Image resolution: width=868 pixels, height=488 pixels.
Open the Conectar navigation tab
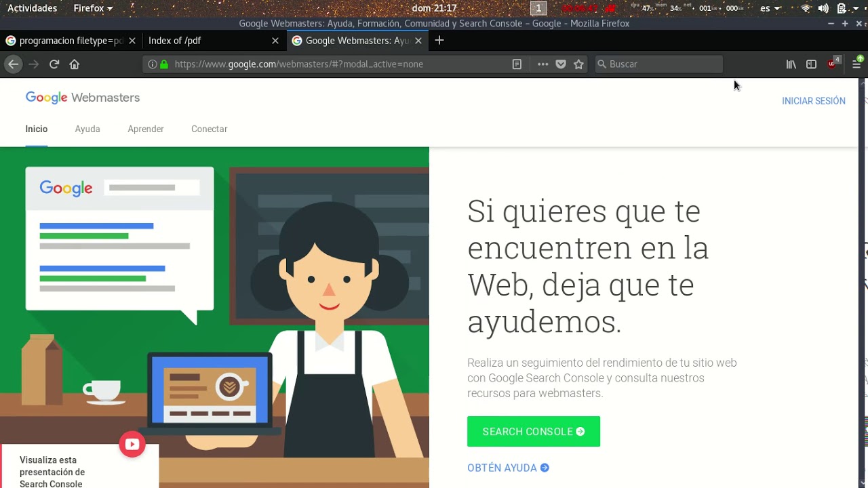click(x=209, y=129)
